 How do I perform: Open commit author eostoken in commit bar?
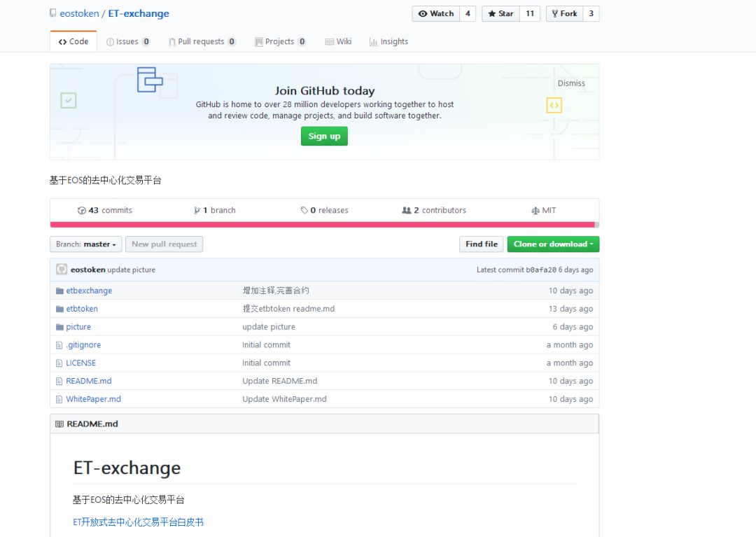87,270
